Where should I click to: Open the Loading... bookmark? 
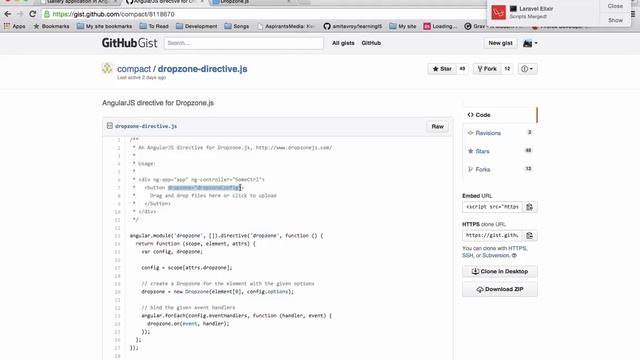pos(440,26)
